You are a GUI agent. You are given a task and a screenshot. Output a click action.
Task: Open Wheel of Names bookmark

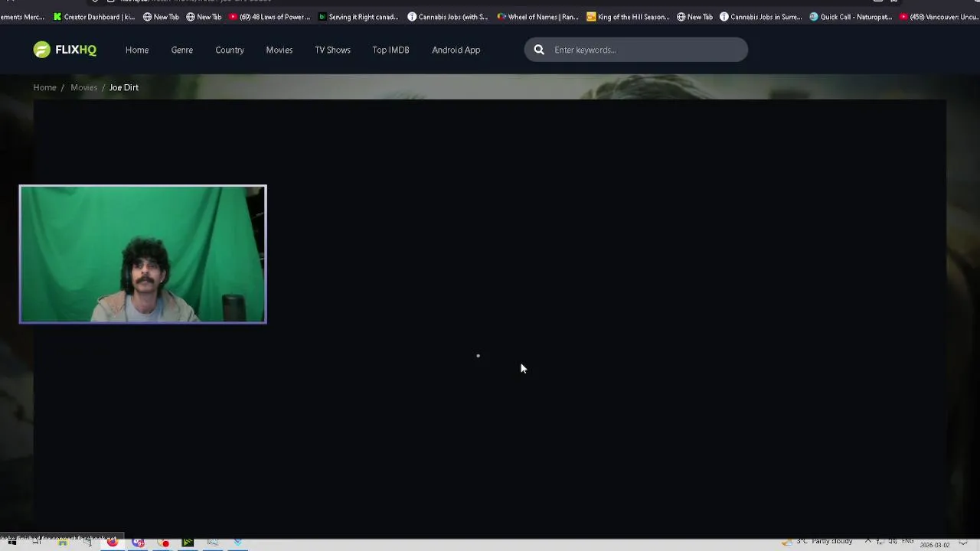537,17
